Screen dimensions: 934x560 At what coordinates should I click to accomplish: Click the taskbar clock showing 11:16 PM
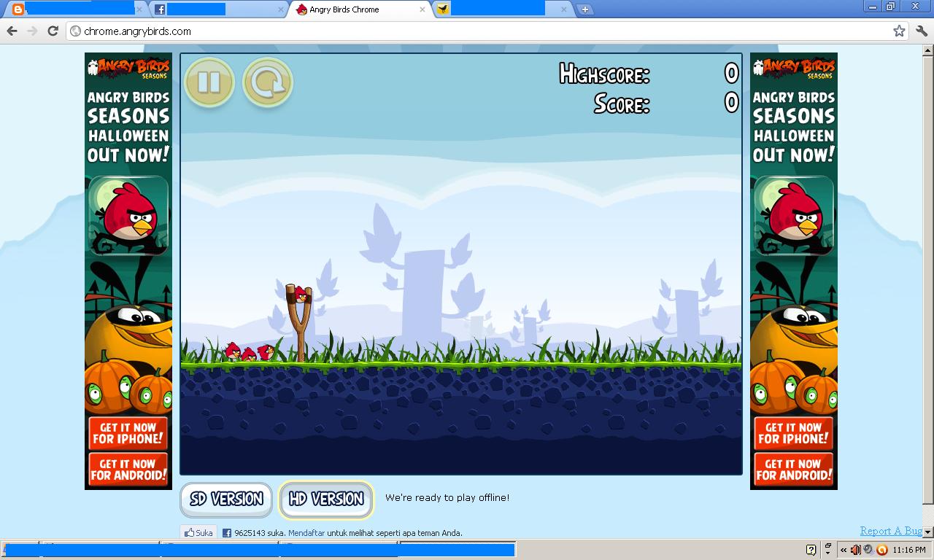pyautogui.click(x=909, y=550)
